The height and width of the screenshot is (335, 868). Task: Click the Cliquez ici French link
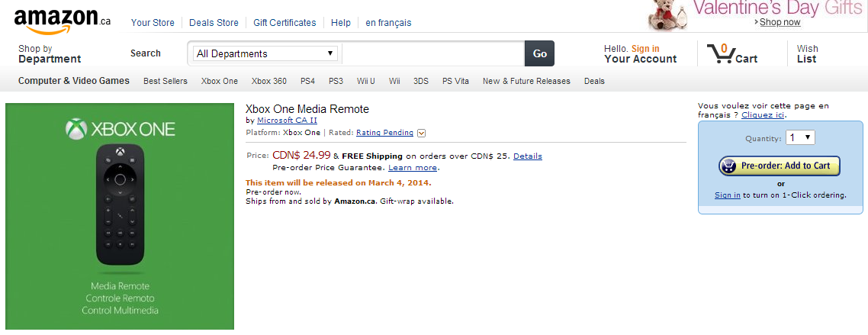pyautogui.click(x=764, y=114)
